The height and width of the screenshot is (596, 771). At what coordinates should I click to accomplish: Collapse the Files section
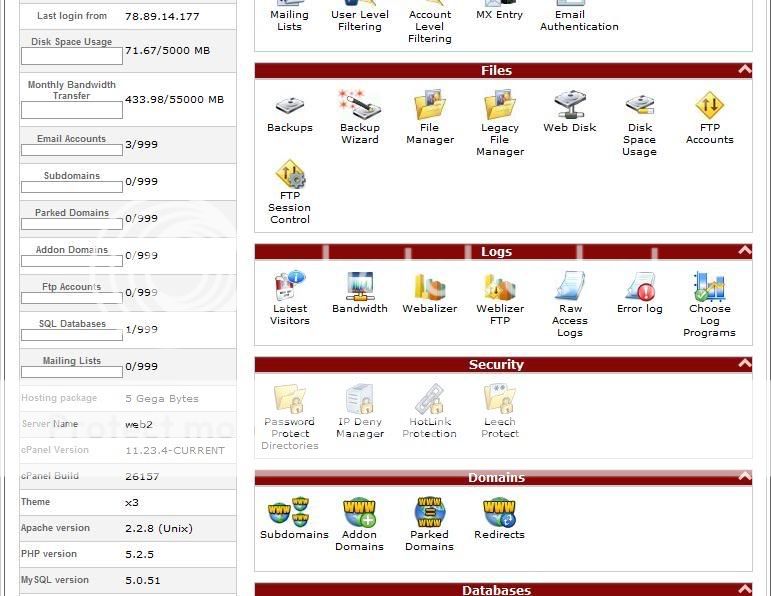[x=744, y=70]
